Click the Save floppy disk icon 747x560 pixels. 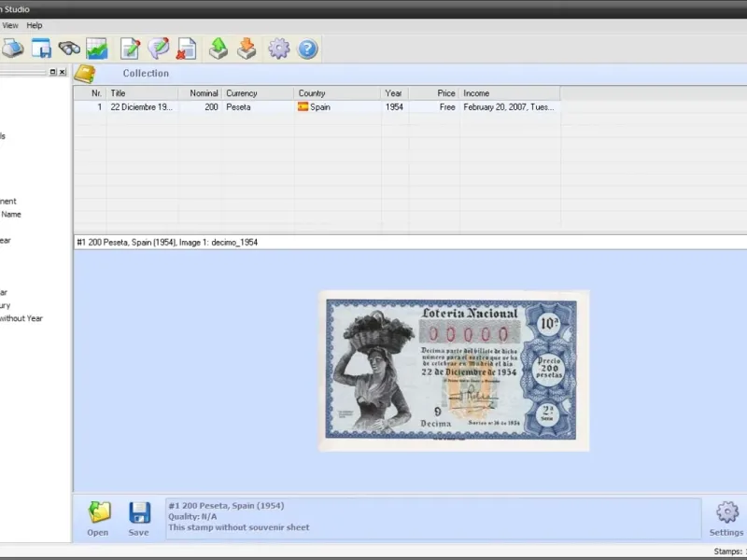pyautogui.click(x=139, y=512)
